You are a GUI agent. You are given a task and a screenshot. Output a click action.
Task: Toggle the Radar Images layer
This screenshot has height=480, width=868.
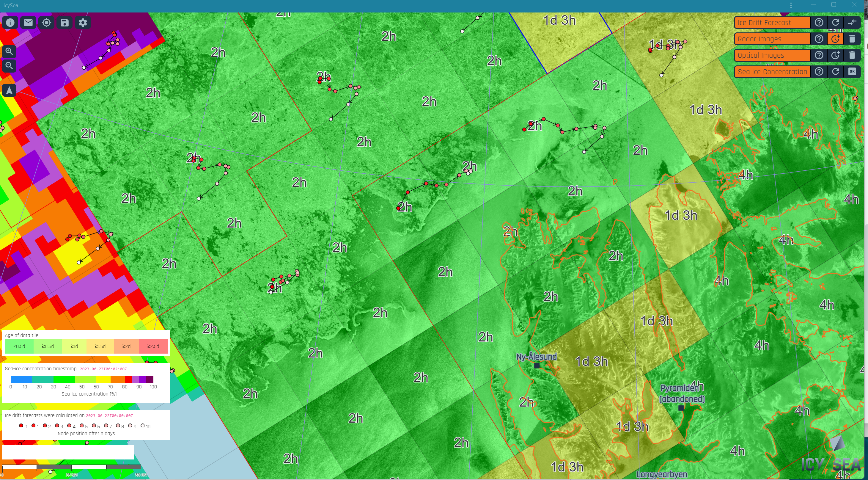click(x=772, y=39)
